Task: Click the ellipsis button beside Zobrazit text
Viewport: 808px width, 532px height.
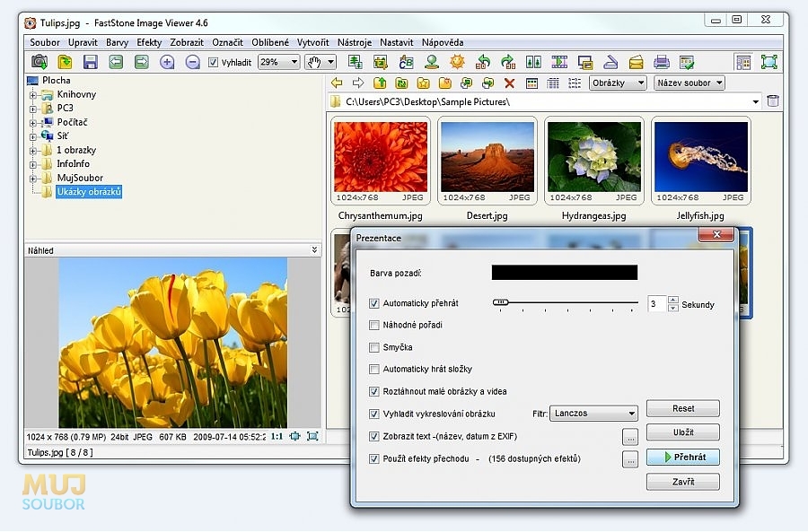Action: pyautogui.click(x=629, y=437)
